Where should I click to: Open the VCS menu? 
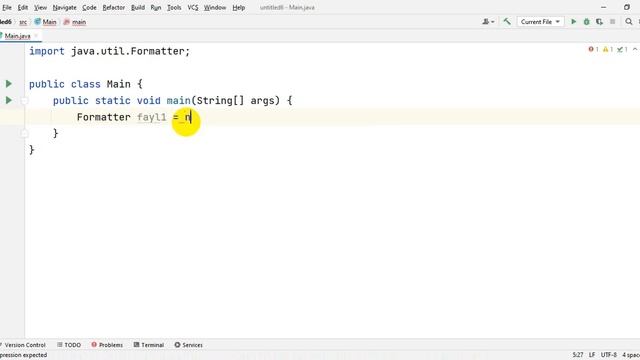click(193, 7)
